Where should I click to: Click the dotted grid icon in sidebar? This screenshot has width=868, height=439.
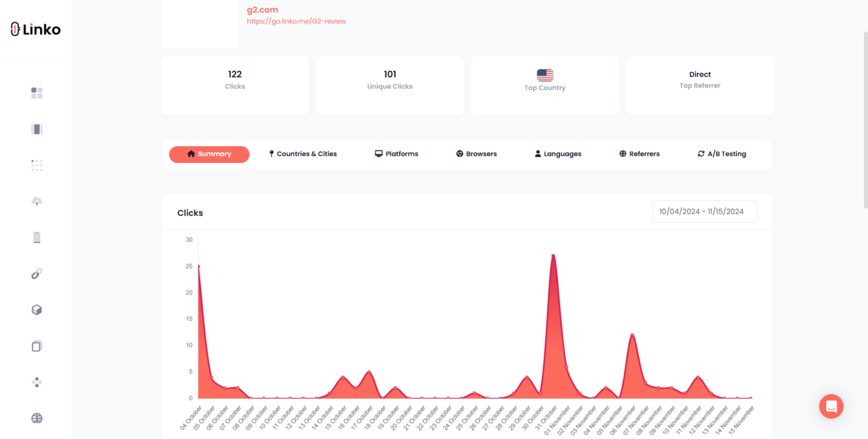(x=37, y=165)
